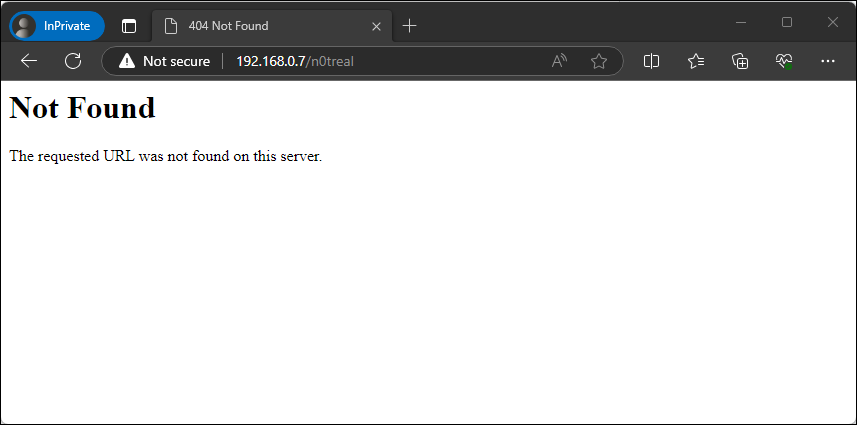Minimize the browser window
Viewport: 857px width, 425px height.
[x=741, y=22]
